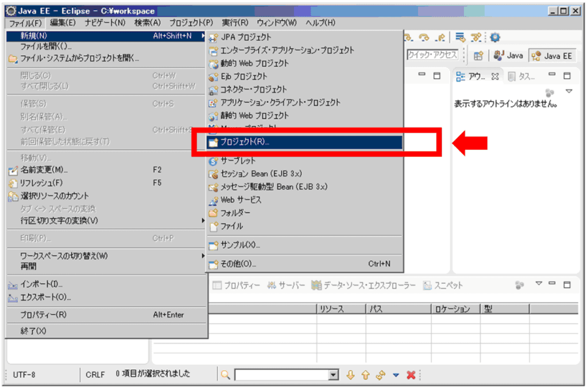
Task: Create an エンタープライズ・アプリケーション・プロジェクト
Action: [x=304, y=50]
